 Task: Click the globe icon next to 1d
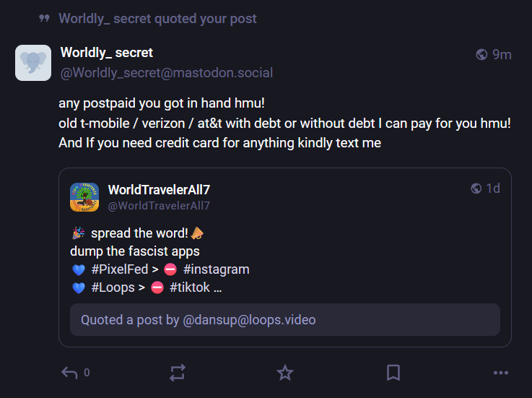(476, 189)
